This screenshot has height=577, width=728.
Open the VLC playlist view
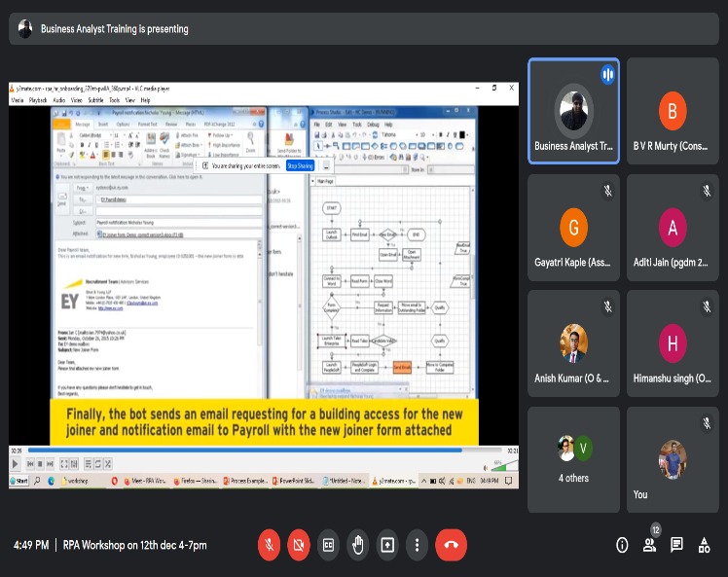point(89,464)
